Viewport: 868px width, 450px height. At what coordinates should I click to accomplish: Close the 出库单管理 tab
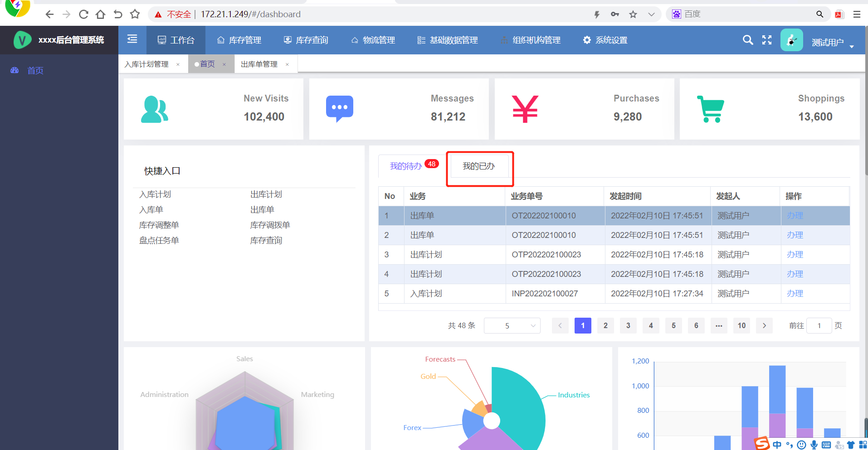coord(287,64)
